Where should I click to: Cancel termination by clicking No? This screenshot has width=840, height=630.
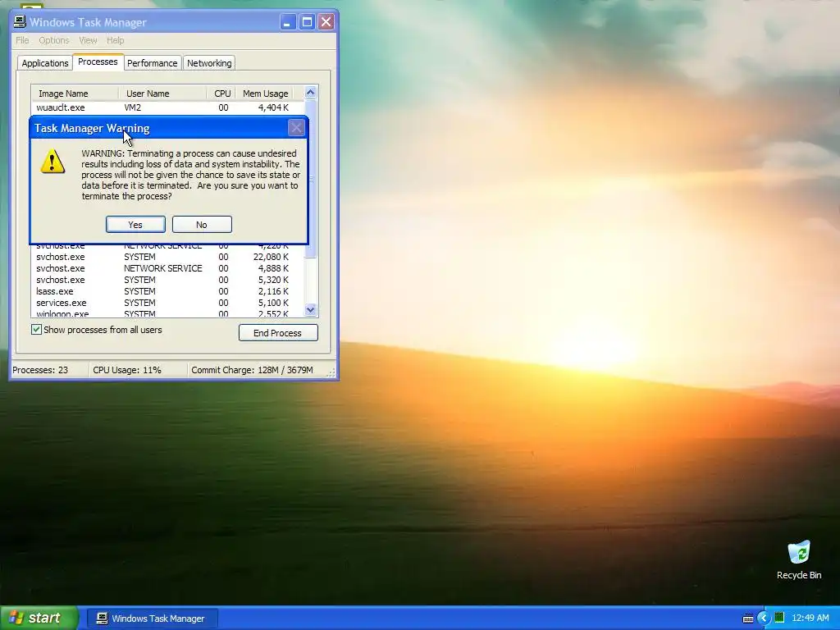point(202,225)
